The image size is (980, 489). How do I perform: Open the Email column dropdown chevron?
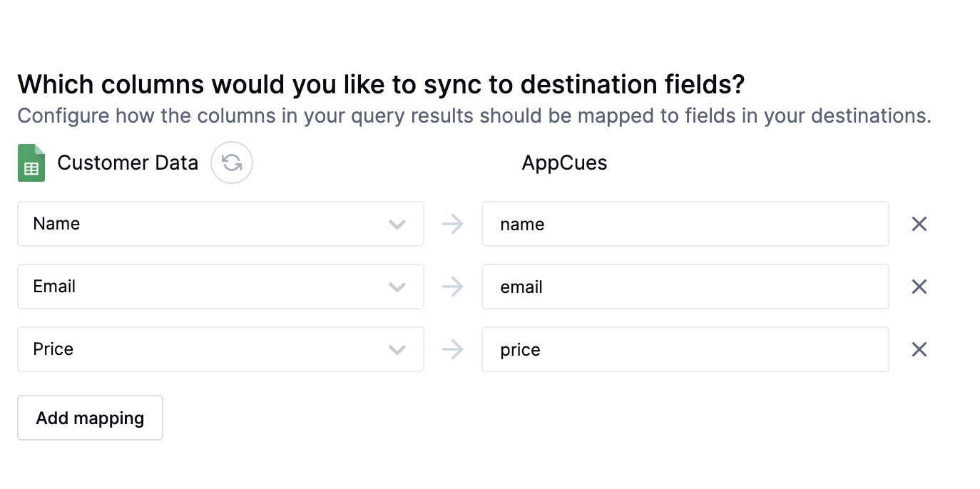(x=397, y=287)
